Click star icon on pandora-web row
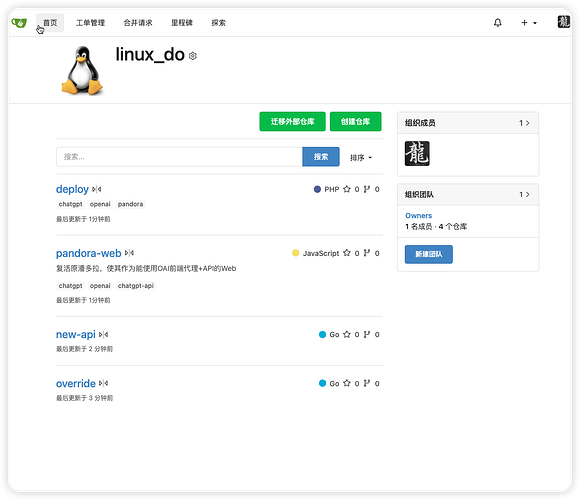Viewport: 580px width, 500px height. coord(347,253)
